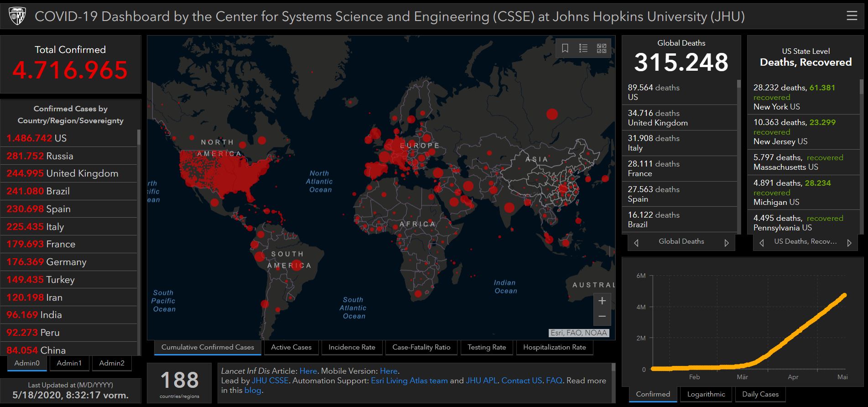Select Brazil in confirmed cases list
The height and width of the screenshot is (407, 868).
pos(57,191)
